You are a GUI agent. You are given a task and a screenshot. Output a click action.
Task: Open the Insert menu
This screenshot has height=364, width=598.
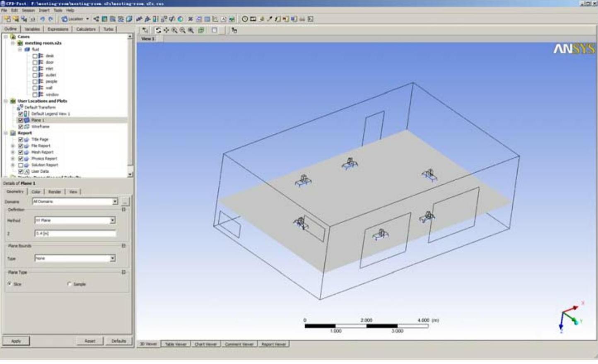44,10
